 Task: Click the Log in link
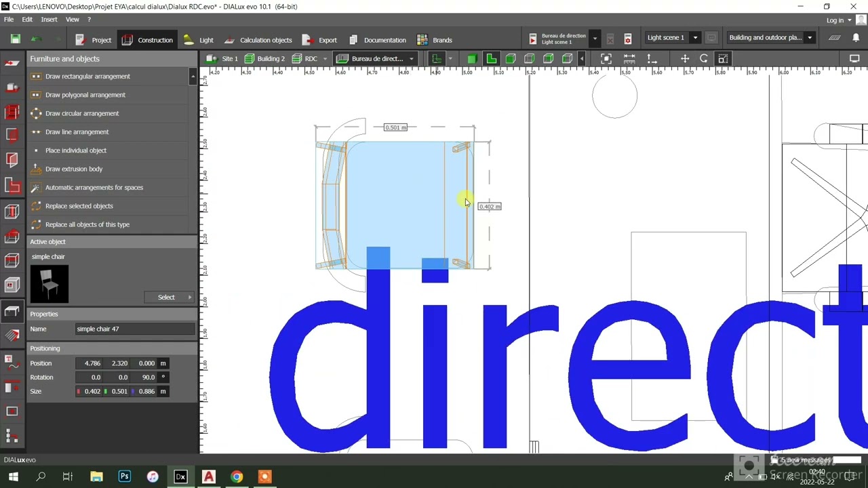(x=835, y=20)
